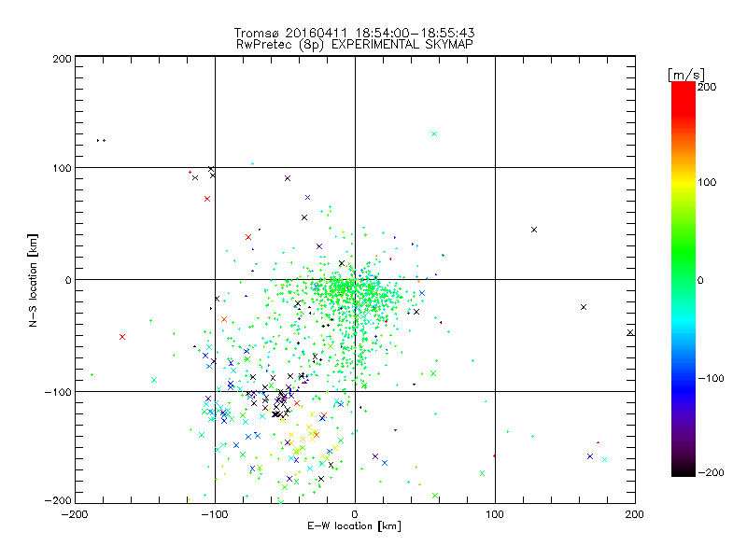
Task: Click the 'N-S location [km]' axis label
Action: point(33,280)
